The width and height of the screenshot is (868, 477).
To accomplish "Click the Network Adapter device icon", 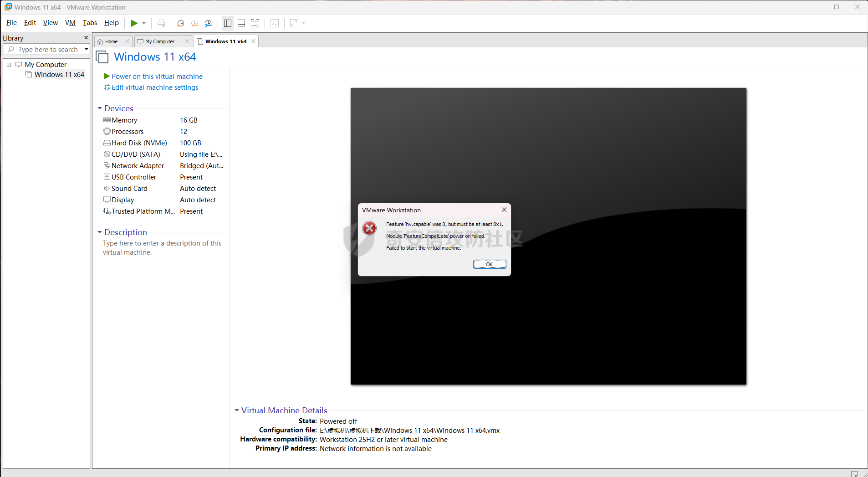I will (107, 166).
